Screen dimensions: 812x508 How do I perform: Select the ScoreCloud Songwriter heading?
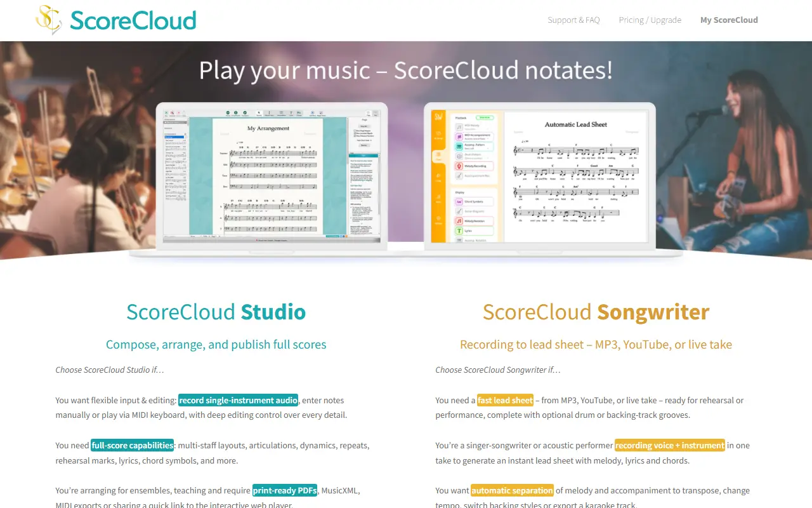coord(596,312)
